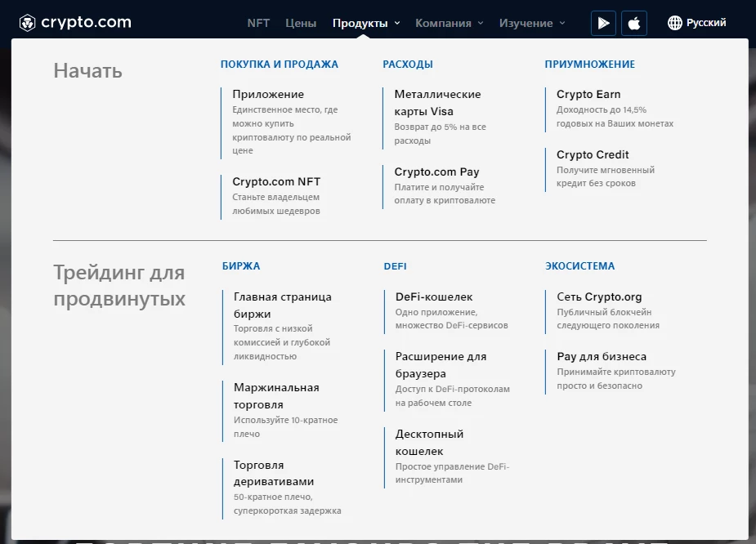Open the Apple App Store button

pos(634,23)
